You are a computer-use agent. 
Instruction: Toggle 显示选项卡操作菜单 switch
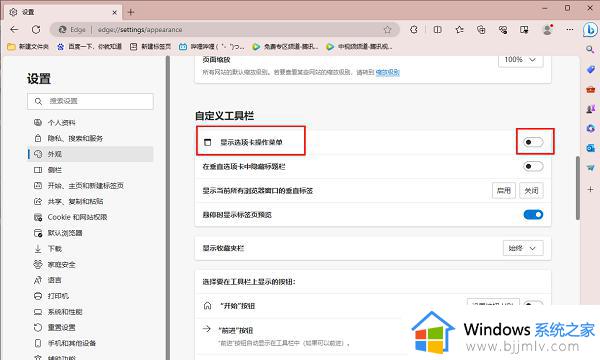pos(533,142)
